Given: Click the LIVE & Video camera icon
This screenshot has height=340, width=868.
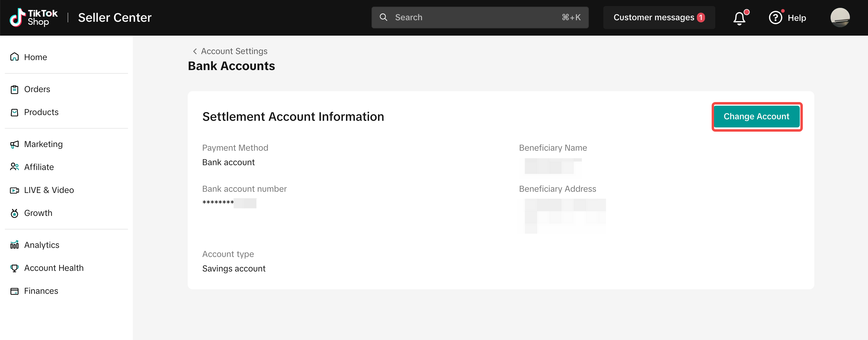Looking at the screenshot, I should pyautogui.click(x=14, y=190).
